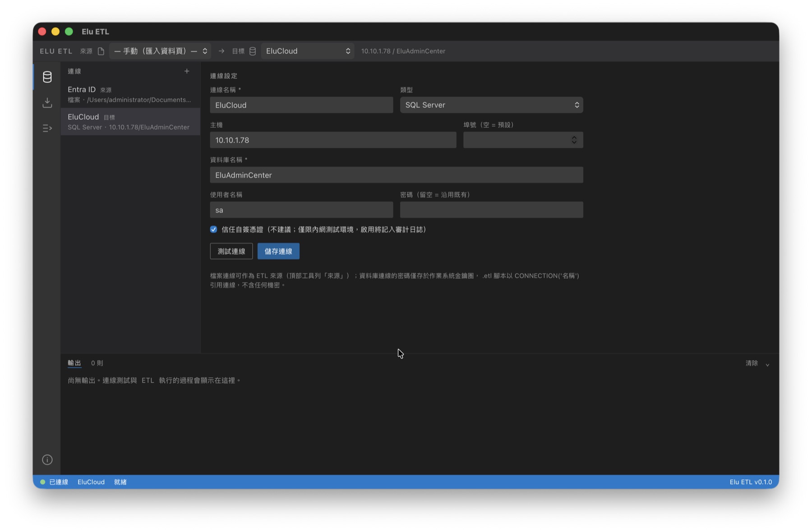Screen dimensions: 812x532
Task: Open the source dropdown 手動（匯入資料頁）
Action: [x=161, y=51]
